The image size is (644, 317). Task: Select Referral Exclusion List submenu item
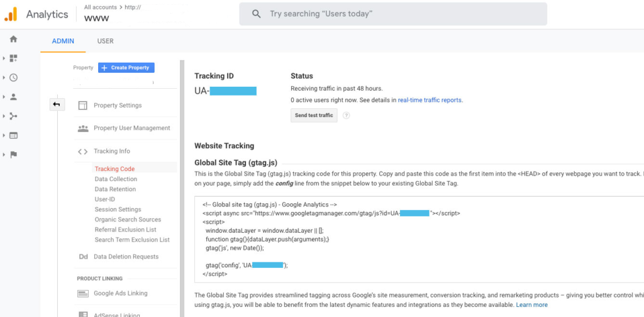click(125, 230)
